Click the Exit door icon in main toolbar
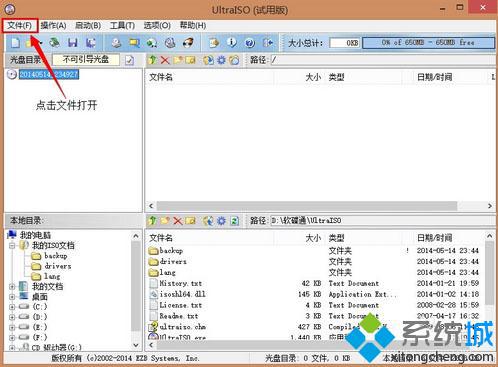The height and width of the screenshot is (367, 498). click(268, 43)
